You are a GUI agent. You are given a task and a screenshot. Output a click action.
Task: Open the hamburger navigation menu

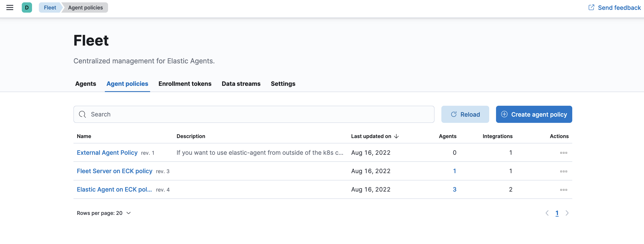pos(10,7)
